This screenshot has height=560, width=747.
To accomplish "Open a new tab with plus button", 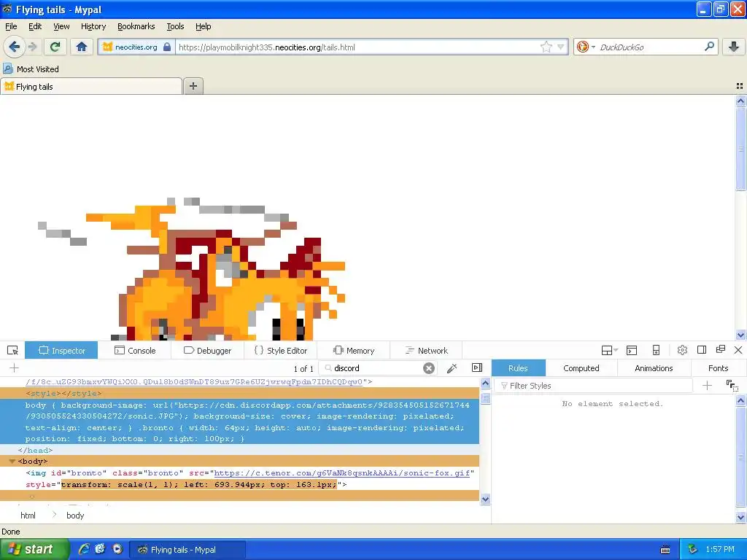I will 193,86.
